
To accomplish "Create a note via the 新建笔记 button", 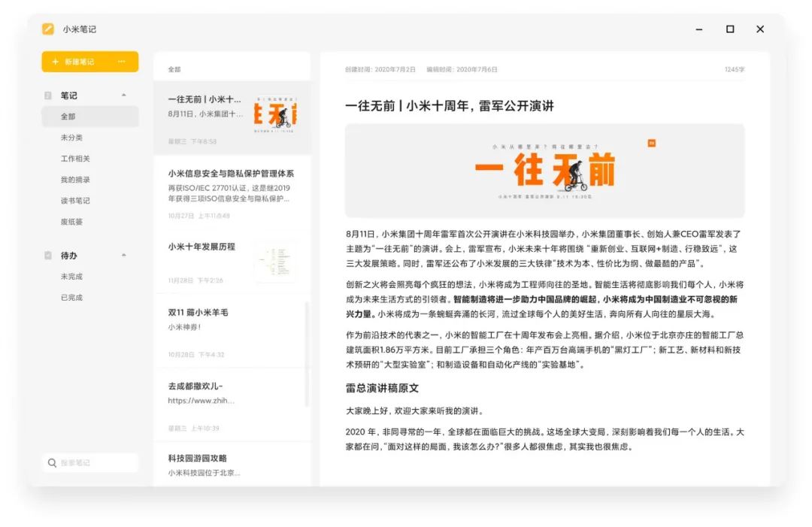I will pyautogui.click(x=83, y=62).
